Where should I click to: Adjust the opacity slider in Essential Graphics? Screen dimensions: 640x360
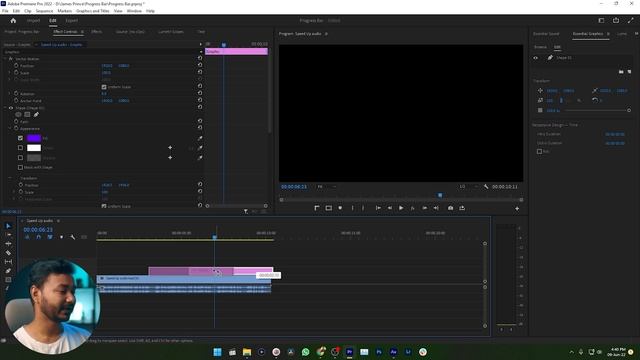click(597, 111)
